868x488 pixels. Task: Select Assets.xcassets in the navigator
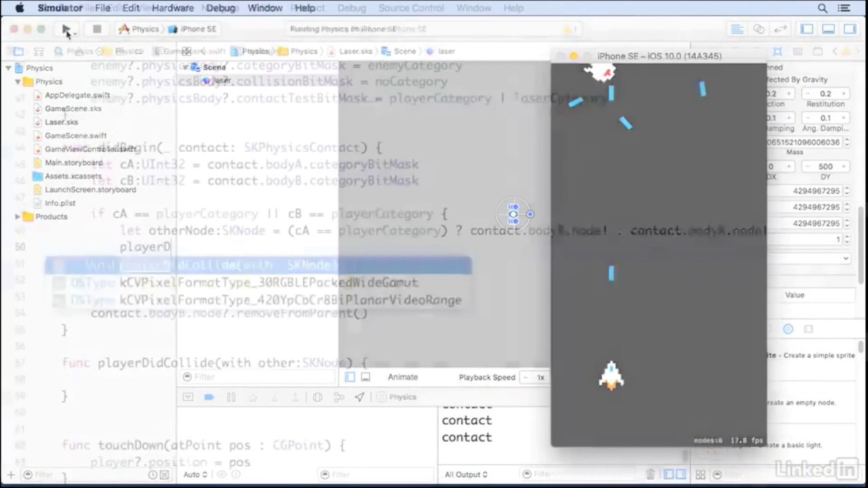(x=73, y=176)
